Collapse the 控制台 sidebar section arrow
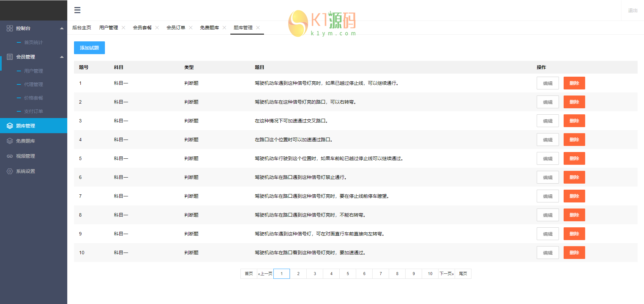 tap(62, 28)
